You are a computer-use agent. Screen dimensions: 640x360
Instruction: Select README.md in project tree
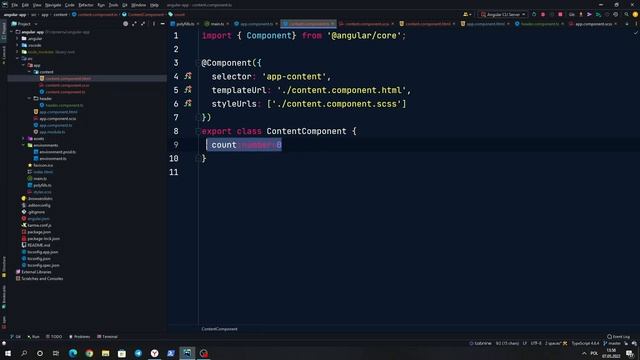click(39, 245)
